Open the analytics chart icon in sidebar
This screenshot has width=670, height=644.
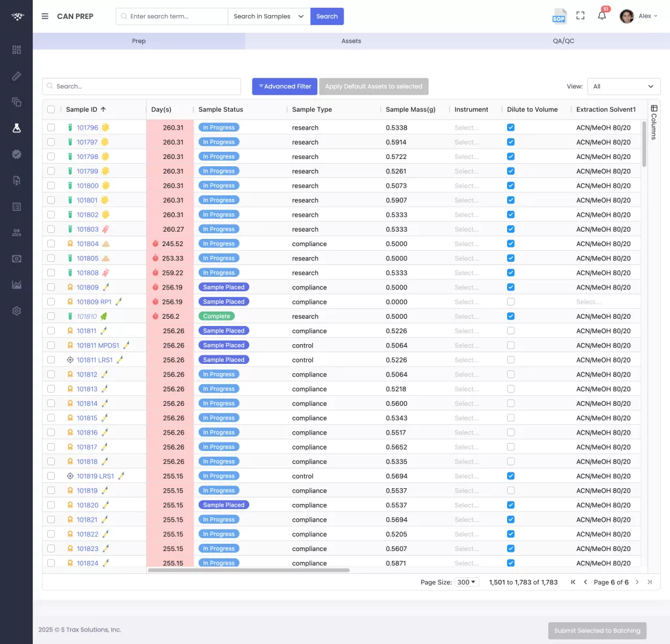pyautogui.click(x=16, y=285)
